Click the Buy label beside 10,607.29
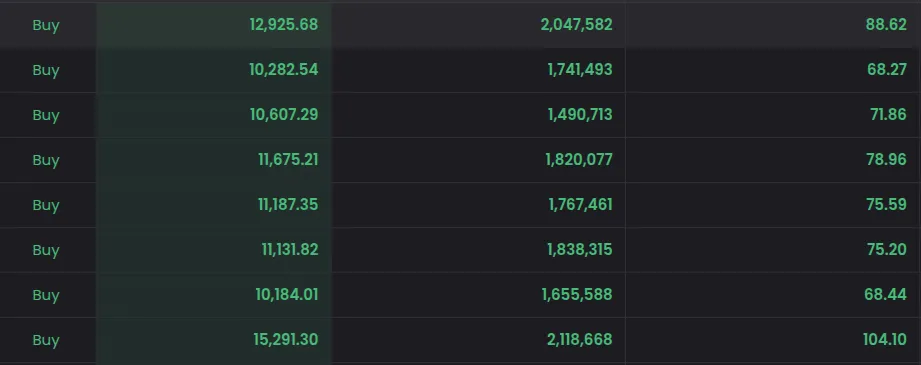The image size is (921, 365). point(46,115)
